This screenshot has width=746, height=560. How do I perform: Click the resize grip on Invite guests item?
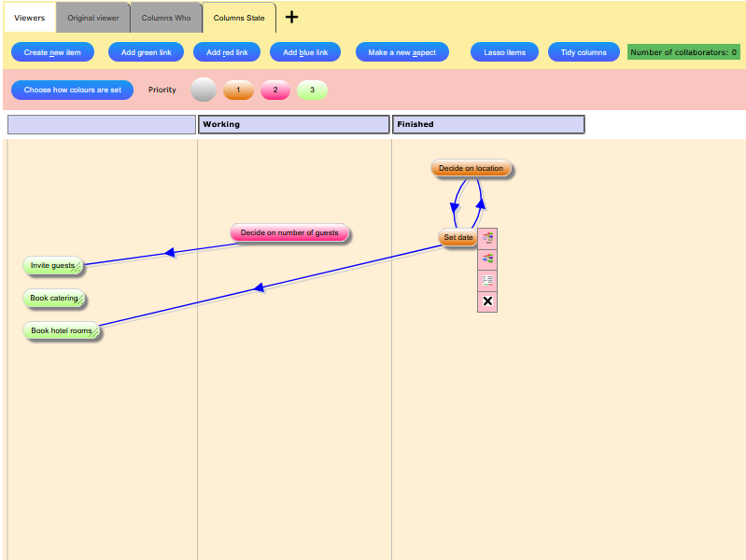point(77,269)
